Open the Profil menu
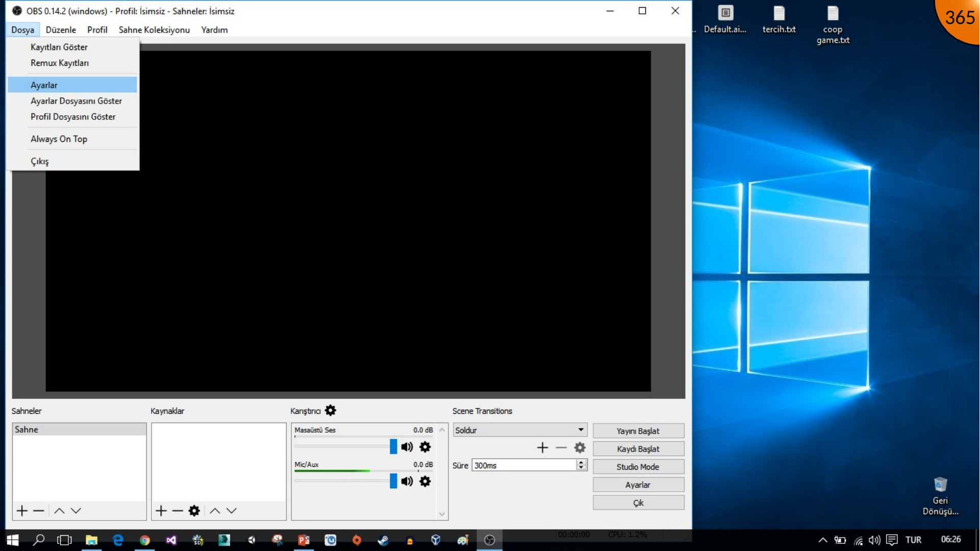Viewport: 980px width, 551px height. click(97, 30)
